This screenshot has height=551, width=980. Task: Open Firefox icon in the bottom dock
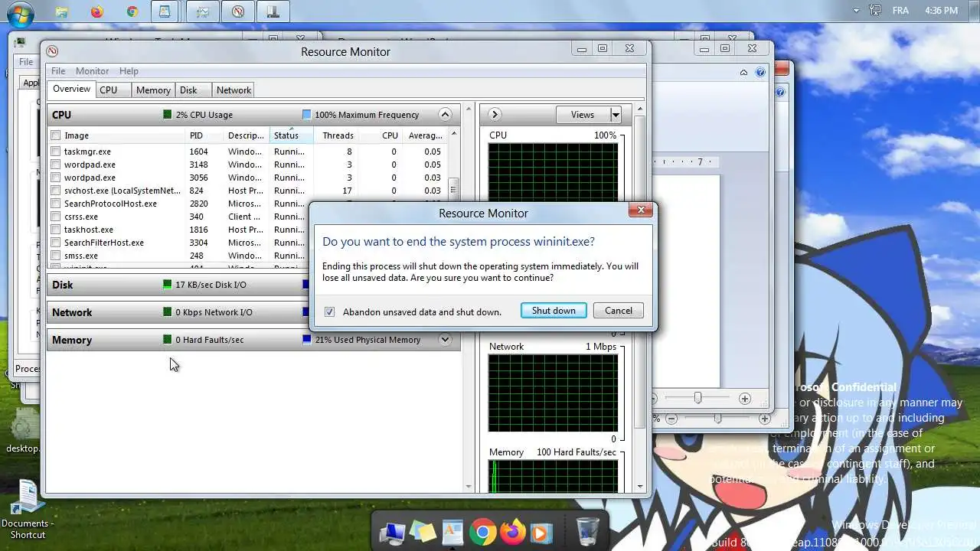514,532
